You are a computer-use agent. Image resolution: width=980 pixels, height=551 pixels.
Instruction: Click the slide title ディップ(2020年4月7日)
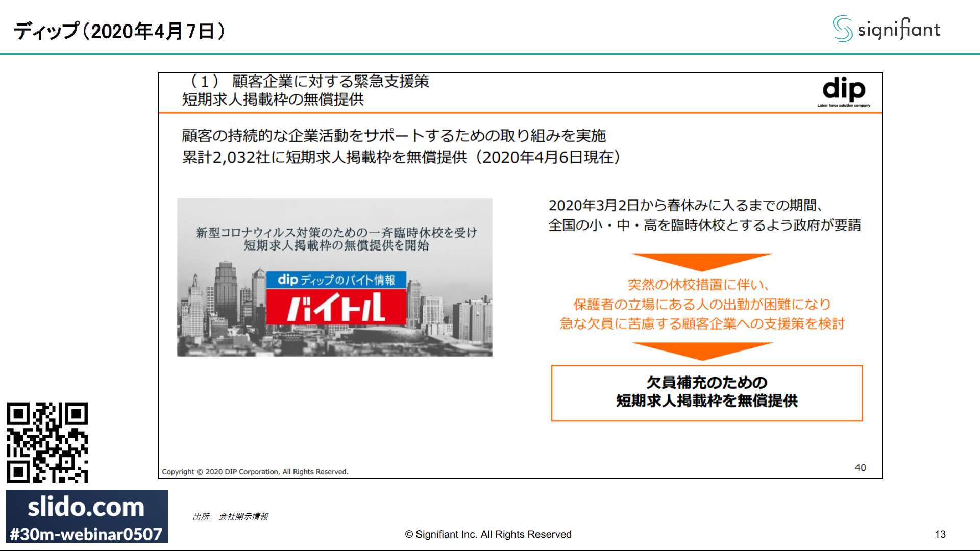pyautogui.click(x=118, y=31)
